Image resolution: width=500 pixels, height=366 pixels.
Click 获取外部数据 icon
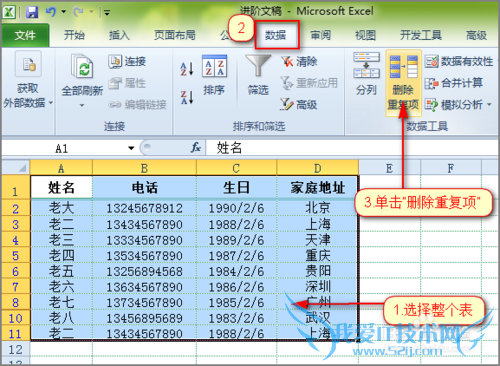click(28, 64)
